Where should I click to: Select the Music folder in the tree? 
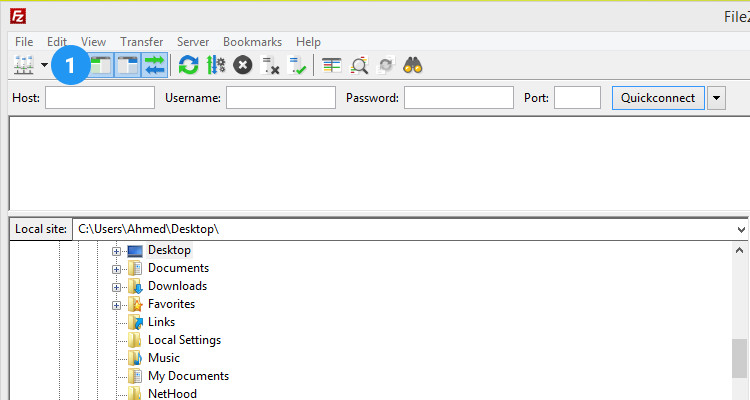(x=164, y=358)
